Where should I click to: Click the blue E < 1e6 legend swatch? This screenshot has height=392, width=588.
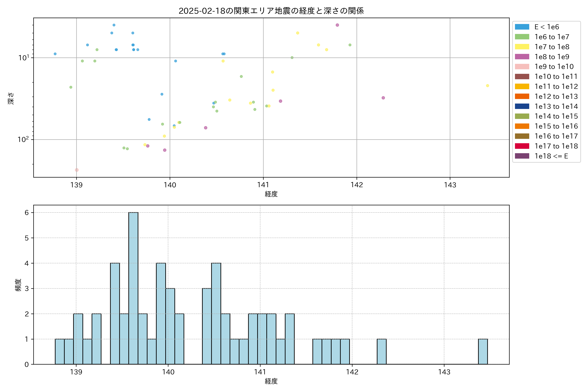tap(522, 27)
